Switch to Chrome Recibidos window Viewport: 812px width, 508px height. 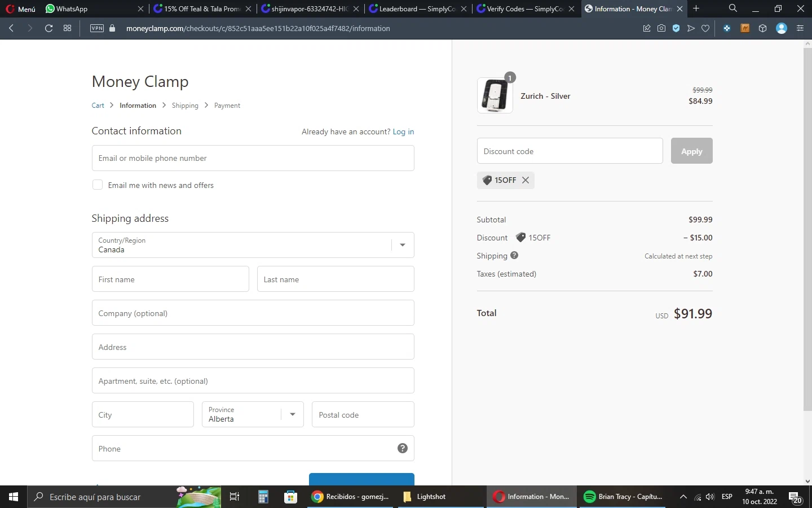(x=352, y=497)
